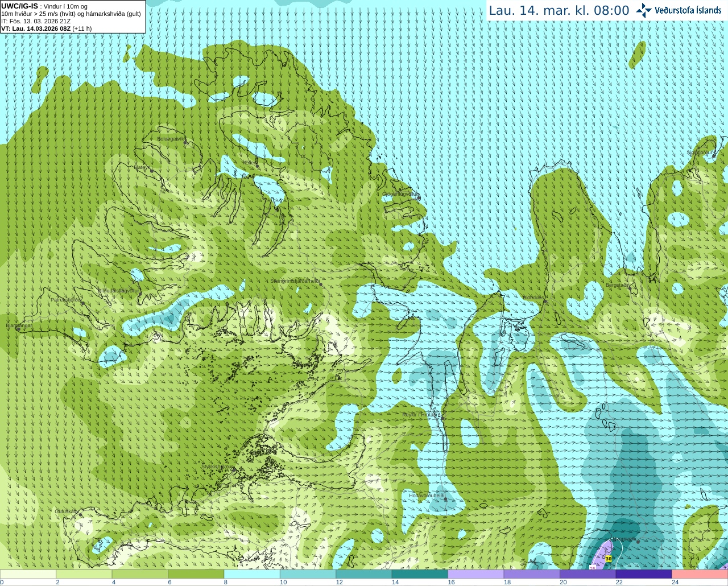Click the Æðey place label

[x=249, y=163]
